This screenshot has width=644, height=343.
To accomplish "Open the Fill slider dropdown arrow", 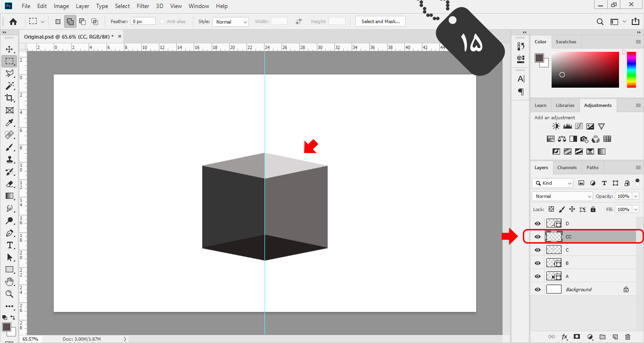I will [x=636, y=209].
